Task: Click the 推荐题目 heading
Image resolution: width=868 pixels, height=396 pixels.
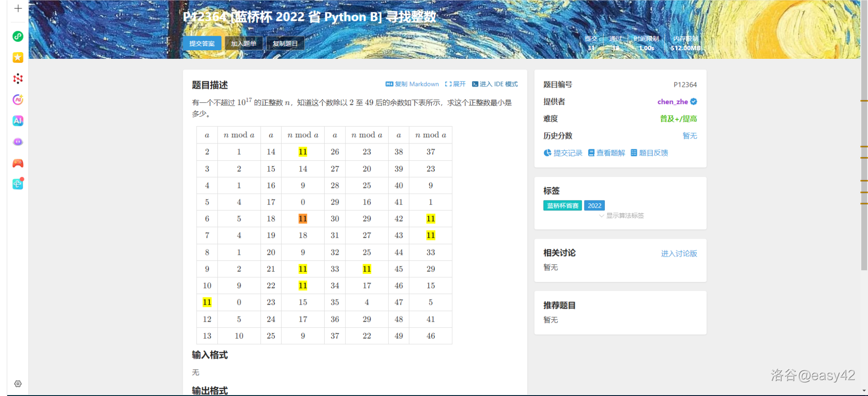Action: click(x=559, y=305)
